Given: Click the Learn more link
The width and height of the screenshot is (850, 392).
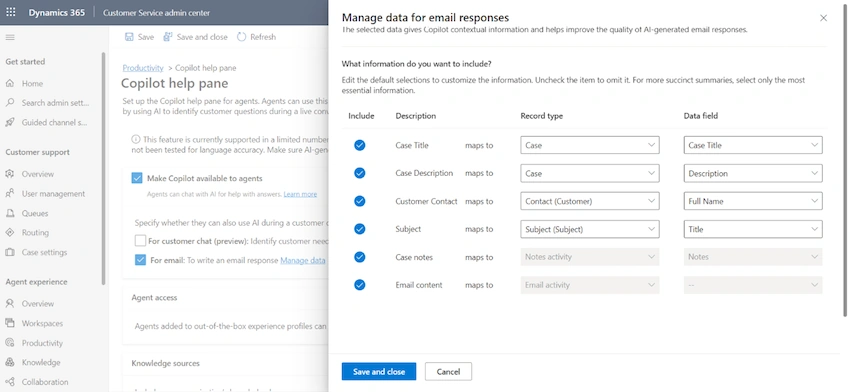Looking at the screenshot, I should (300, 194).
